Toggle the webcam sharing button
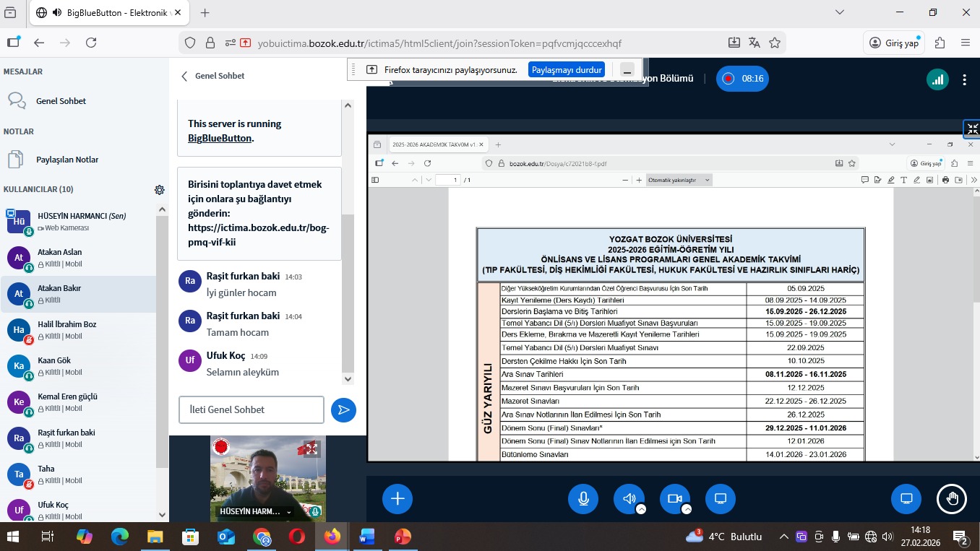The width and height of the screenshot is (980, 551). tap(674, 499)
